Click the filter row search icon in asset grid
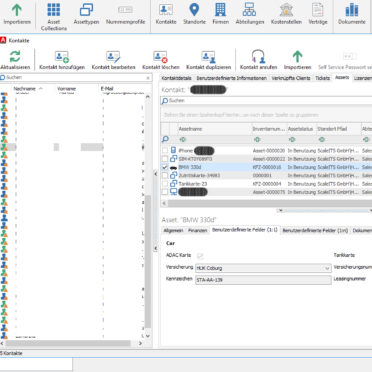The height and width of the screenshot is (372, 372). pyautogui.click(x=165, y=139)
